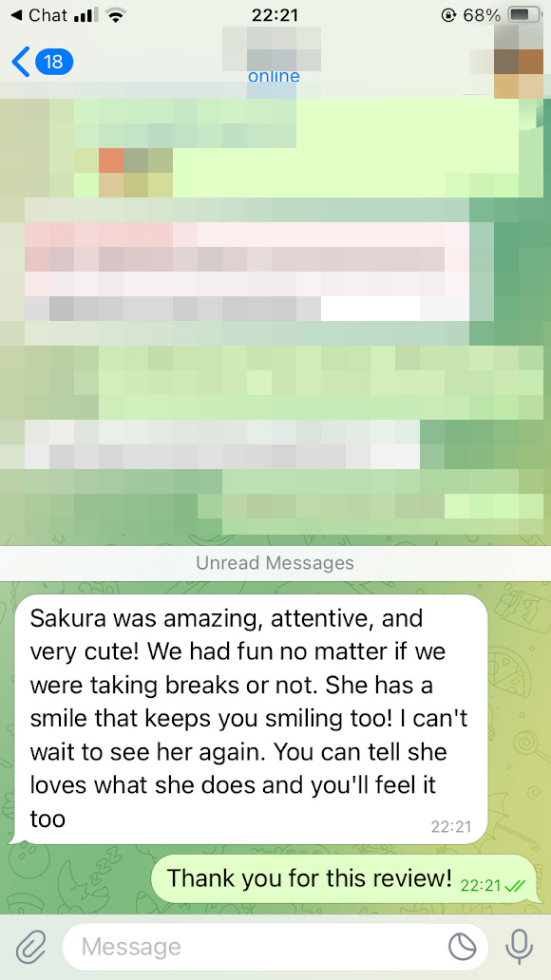551x980 pixels.
Task: Tap the Unread Messages divider bar
Action: (x=275, y=563)
